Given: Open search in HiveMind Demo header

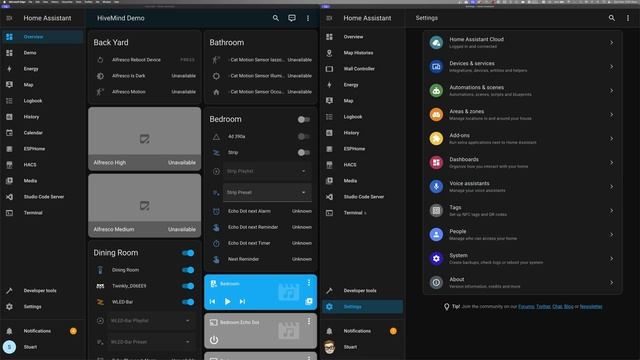Looking at the screenshot, I should [276, 18].
